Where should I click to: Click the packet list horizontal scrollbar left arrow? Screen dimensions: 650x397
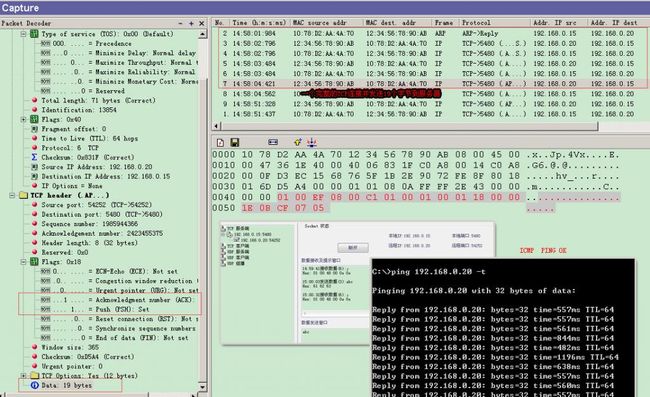click(x=216, y=126)
